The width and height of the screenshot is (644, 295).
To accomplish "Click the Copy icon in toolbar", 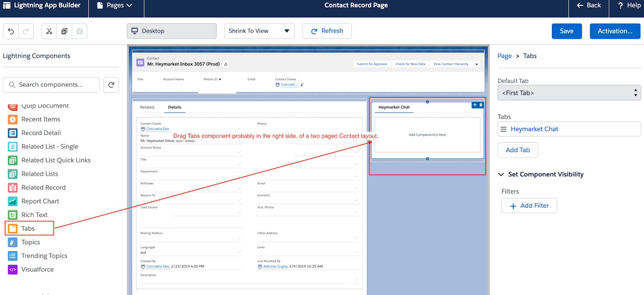I will (x=64, y=31).
